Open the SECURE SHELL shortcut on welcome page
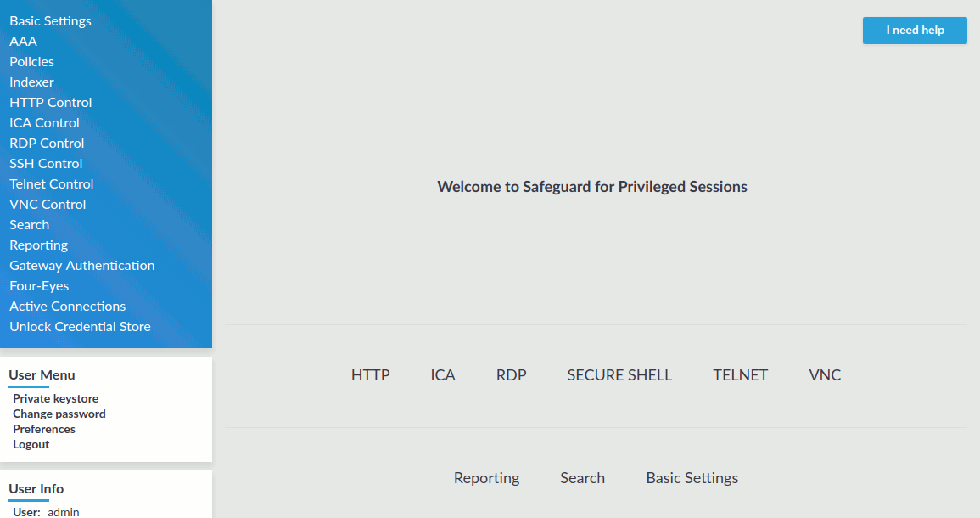The height and width of the screenshot is (518, 980). pos(619,374)
